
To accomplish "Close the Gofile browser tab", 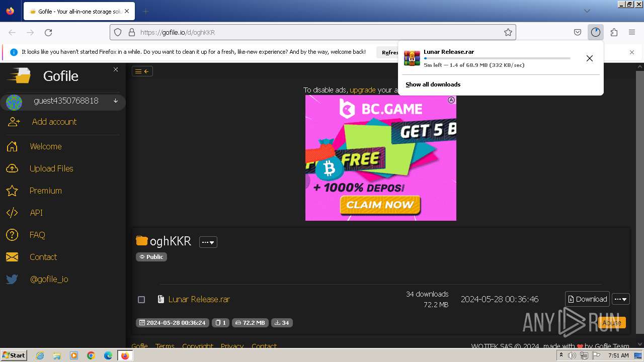I will coord(126,11).
